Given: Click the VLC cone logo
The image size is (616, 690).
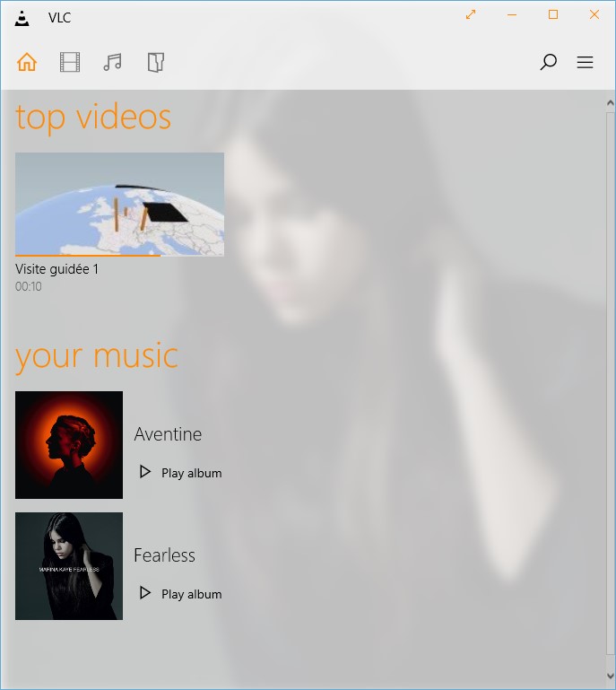Looking at the screenshot, I should point(22,18).
